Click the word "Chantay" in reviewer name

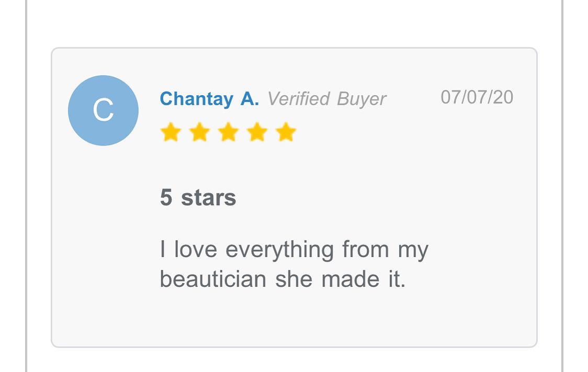[196, 98]
